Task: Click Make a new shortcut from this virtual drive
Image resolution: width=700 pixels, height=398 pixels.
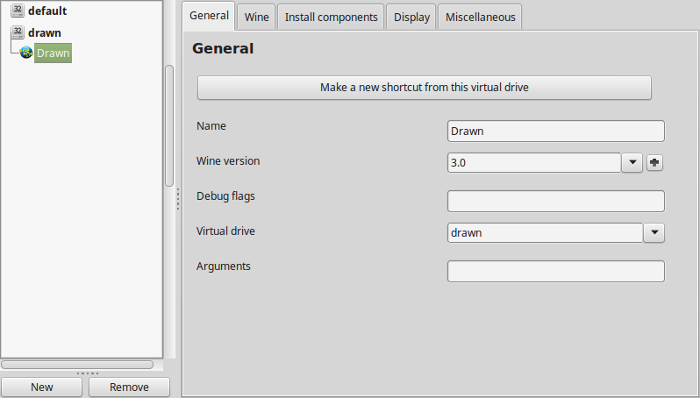Action: click(x=424, y=87)
